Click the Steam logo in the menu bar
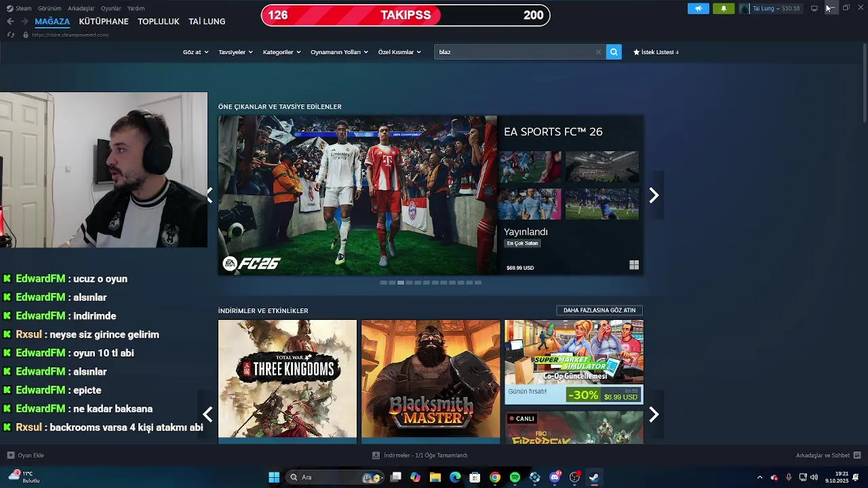The height and width of the screenshot is (488, 868). point(9,8)
